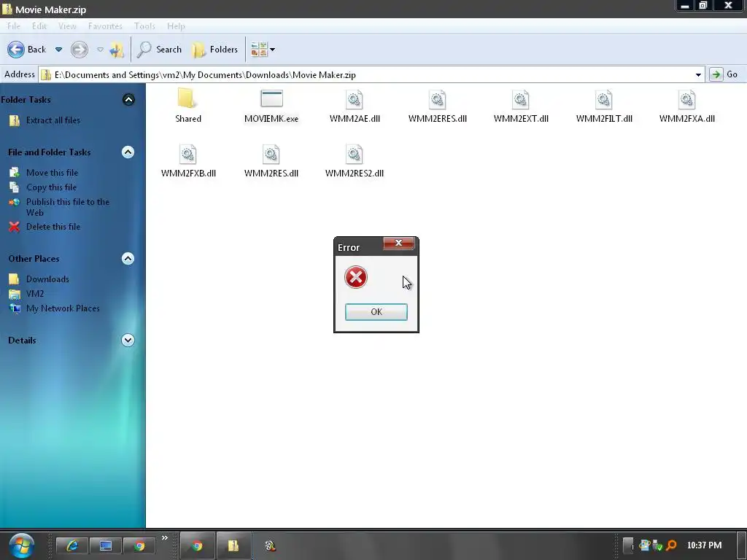Screen dimensions: 747x560
Task: Click the taskbar clock showing 10:37 PM
Action: [x=704, y=545]
